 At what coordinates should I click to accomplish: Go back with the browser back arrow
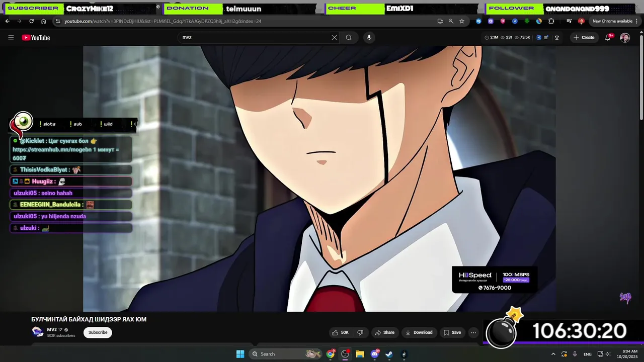[7, 21]
